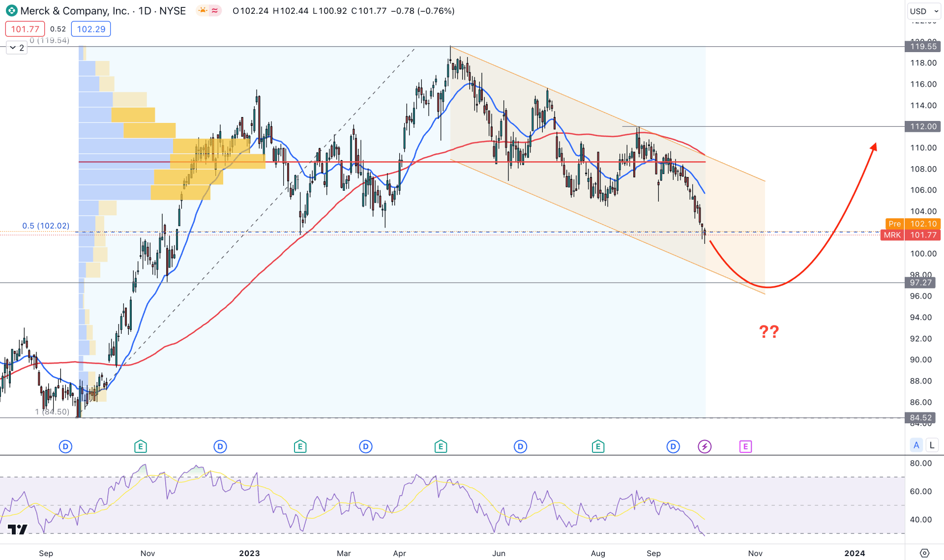This screenshot has height=560, width=944.
Task: Toggle log scale with the L button
Action: (932, 445)
